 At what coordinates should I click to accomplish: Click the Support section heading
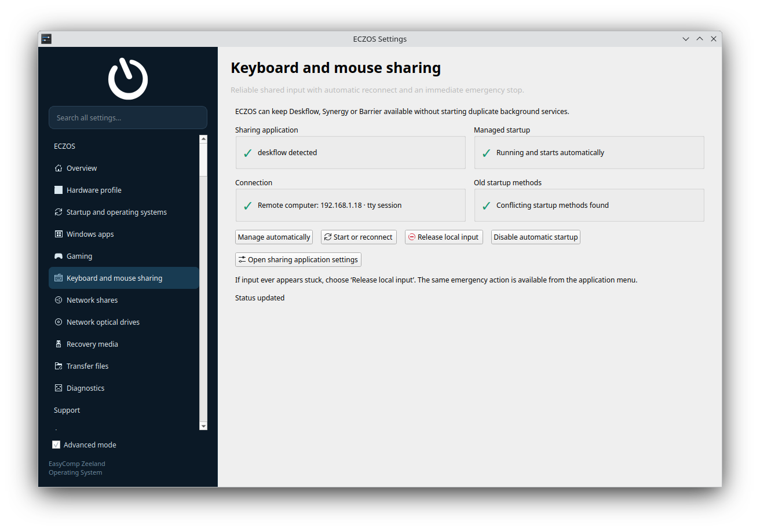point(67,410)
